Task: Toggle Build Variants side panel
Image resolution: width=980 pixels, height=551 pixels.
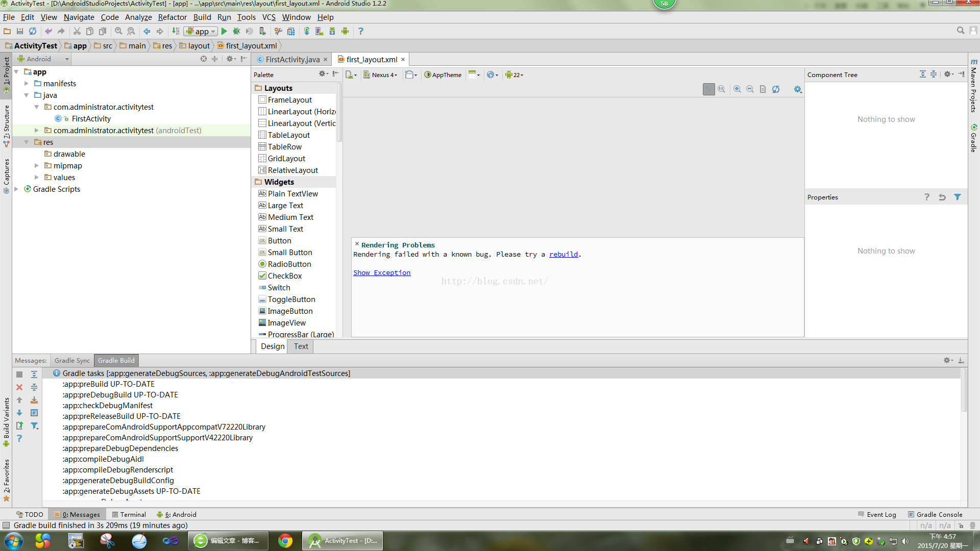Action: (x=6, y=421)
